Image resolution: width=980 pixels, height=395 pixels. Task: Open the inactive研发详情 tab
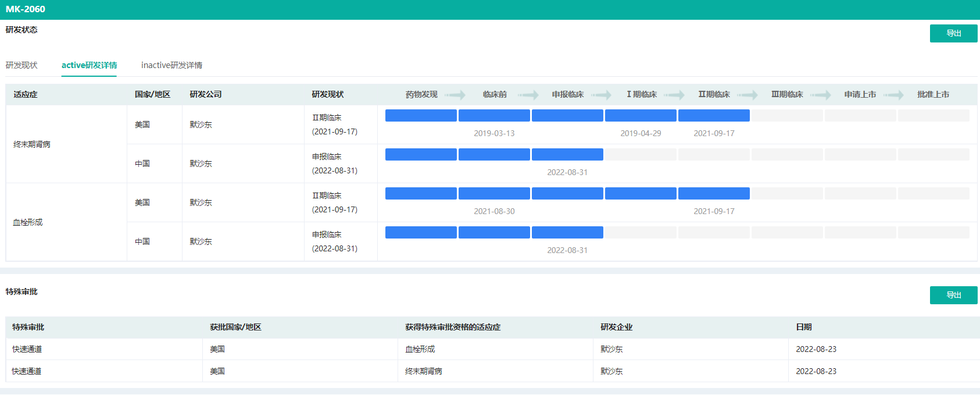(x=171, y=65)
